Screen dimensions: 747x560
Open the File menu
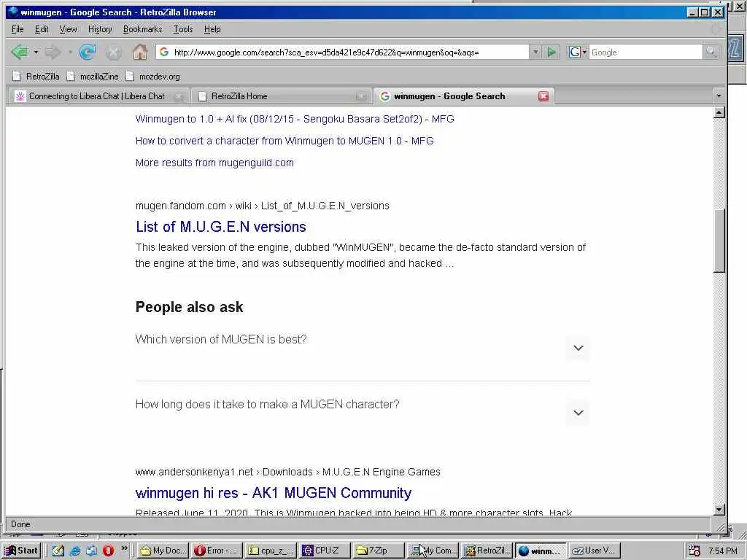(18, 29)
